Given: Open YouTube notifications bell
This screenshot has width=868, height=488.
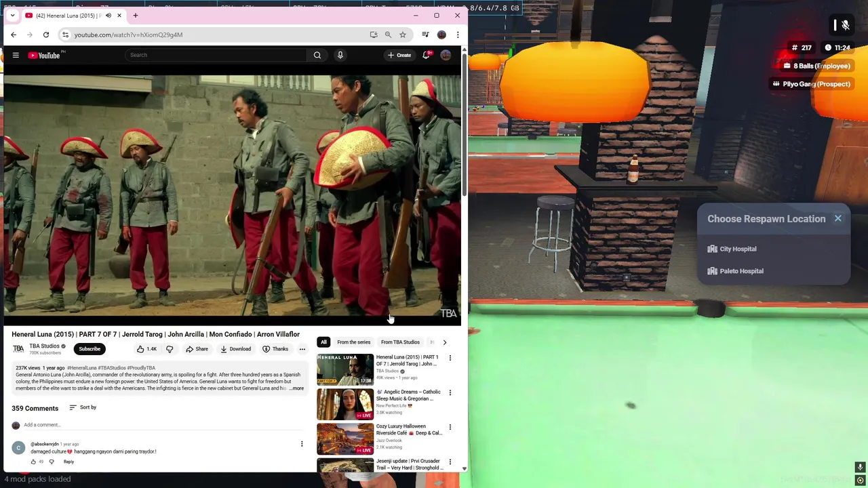Looking at the screenshot, I should [x=426, y=55].
